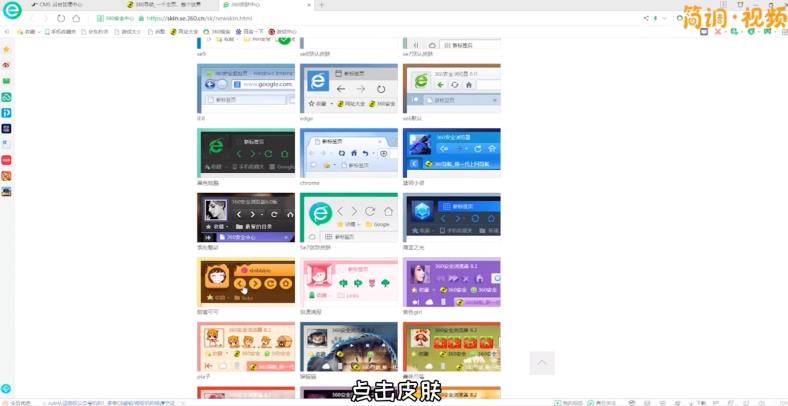Open a new browser tab
The width and height of the screenshot is (788, 406).
tap(321, 5)
